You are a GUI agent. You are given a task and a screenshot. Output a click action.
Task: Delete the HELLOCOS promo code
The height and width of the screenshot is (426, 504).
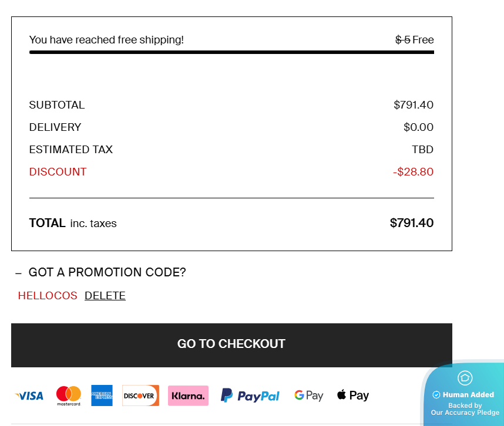click(x=105, y=296)
